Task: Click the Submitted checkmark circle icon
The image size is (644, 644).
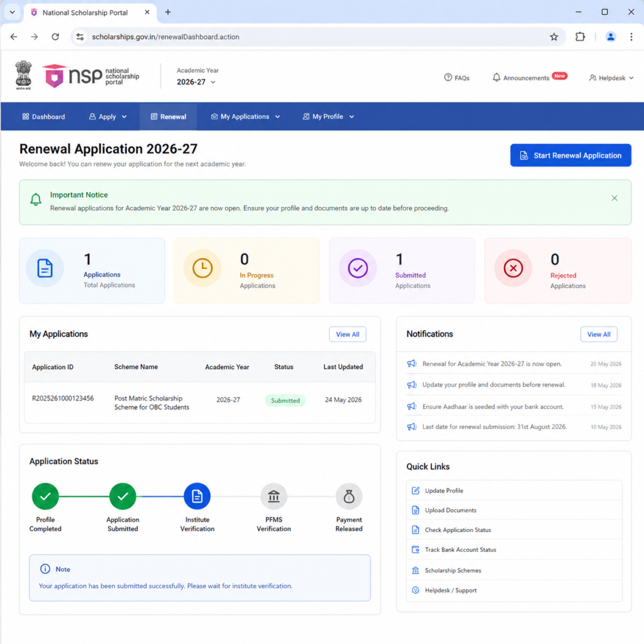Action: [x=358, y=268]
